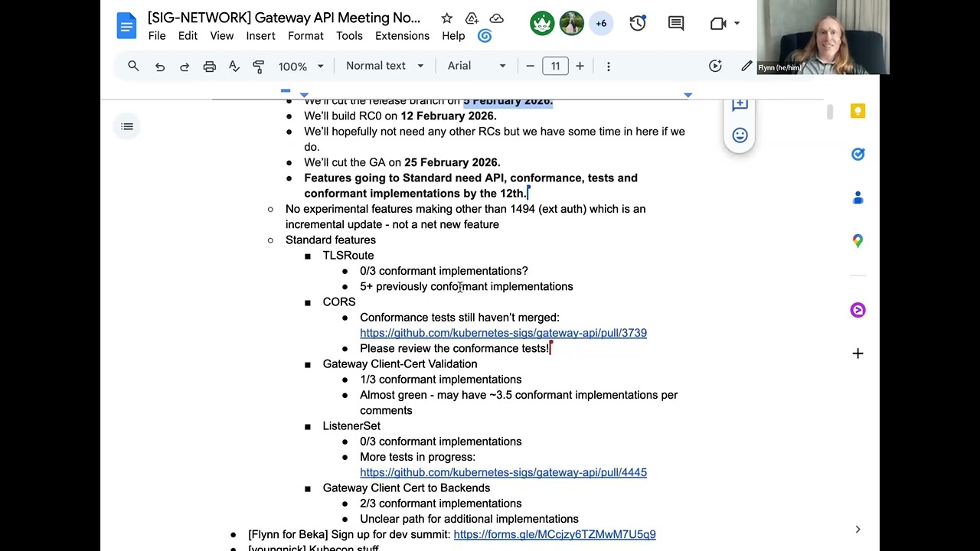This screenshot has width=980, height=551.
Task: Open the Extensions menu
Action: pyautogui.click(x=402, y=36)
